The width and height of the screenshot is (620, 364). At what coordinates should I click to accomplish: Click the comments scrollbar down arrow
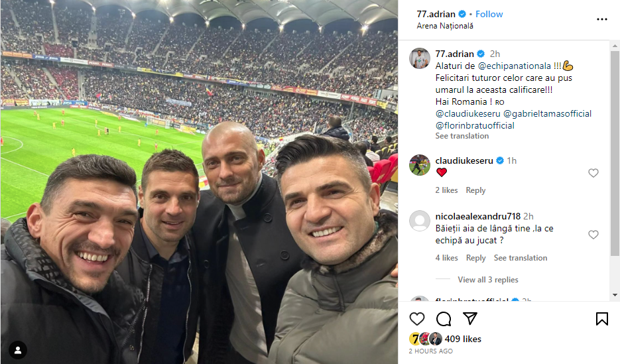point(615,295)
